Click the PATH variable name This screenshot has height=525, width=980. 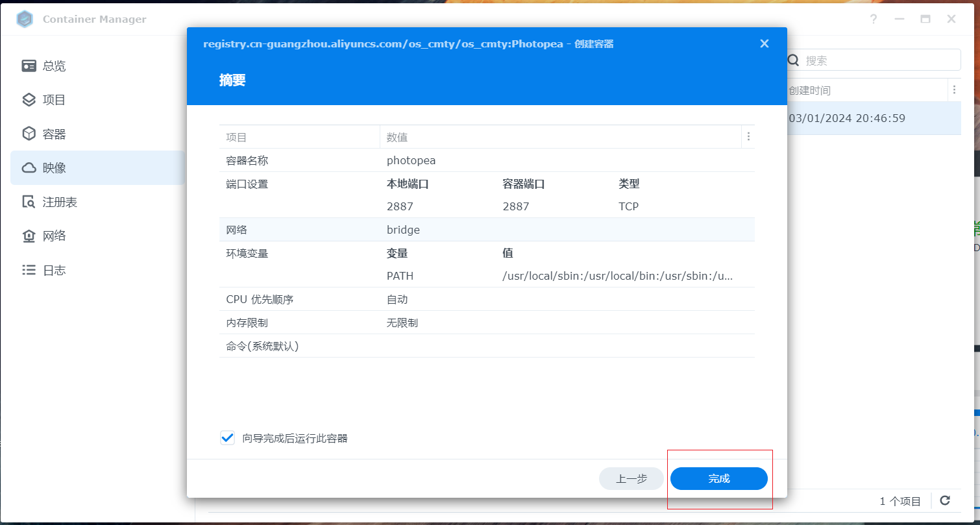pos(400,276)
